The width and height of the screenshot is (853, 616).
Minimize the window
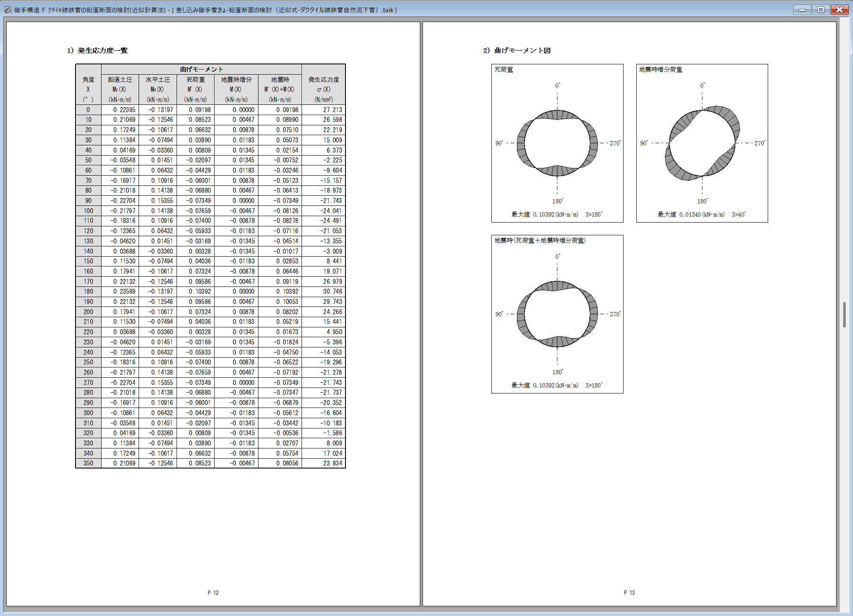802,9
